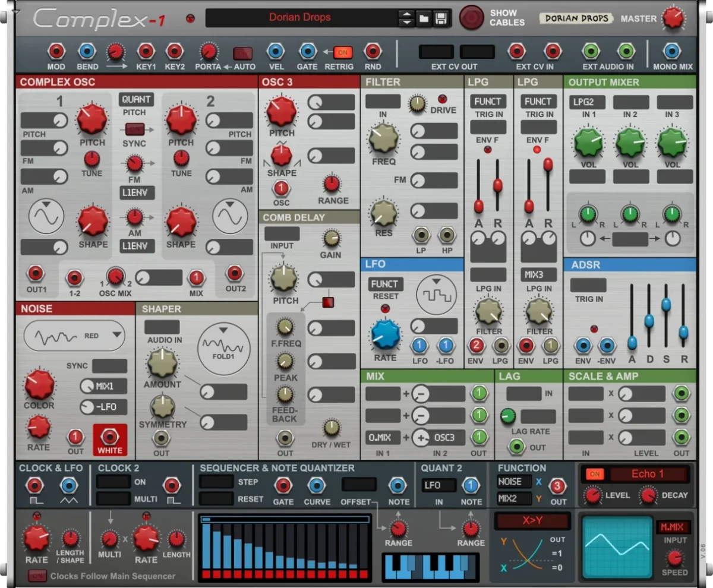713x588 pixels.
Task: Click the filter FREQ knob
Action: pos(383,138)
